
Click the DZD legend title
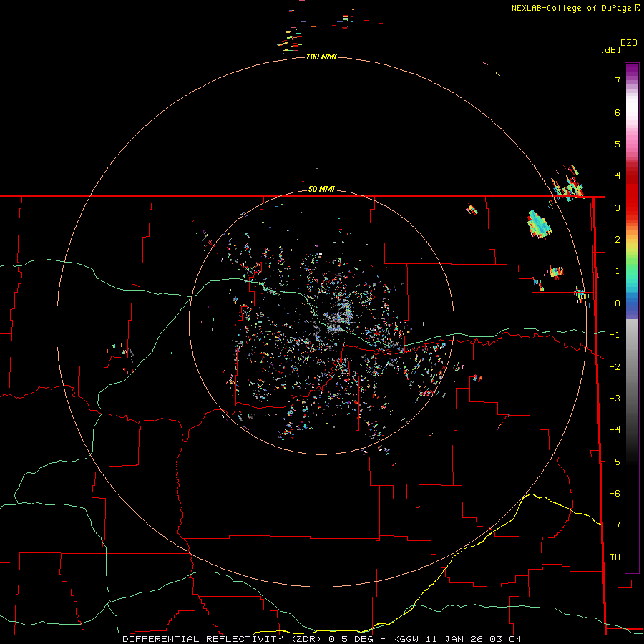[x=629, y=43]
